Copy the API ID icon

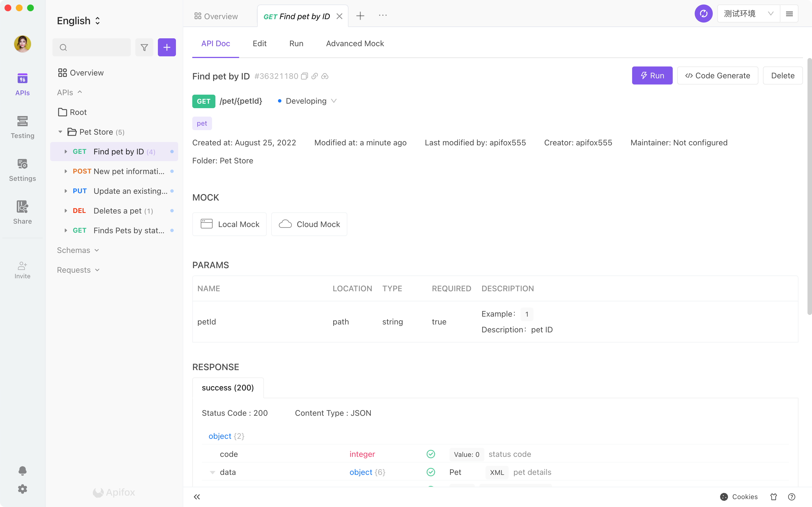pyautogui.click(x=304, y=76)
